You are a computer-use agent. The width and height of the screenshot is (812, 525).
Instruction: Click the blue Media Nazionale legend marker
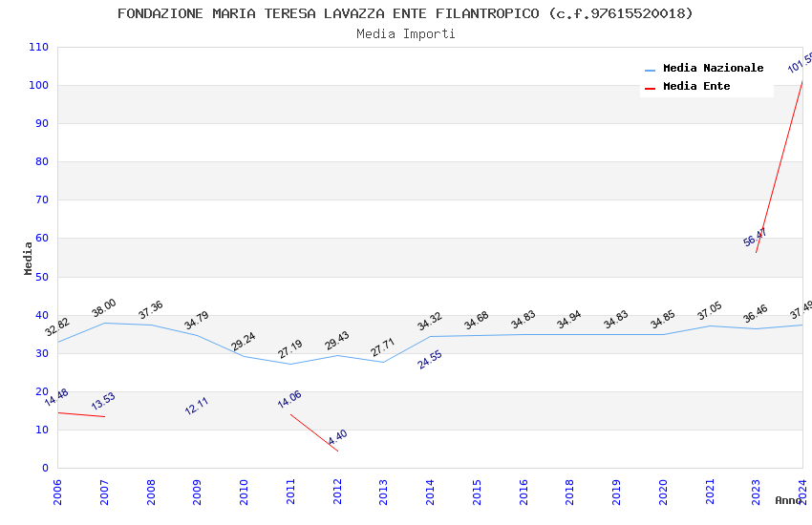[650, 71]
